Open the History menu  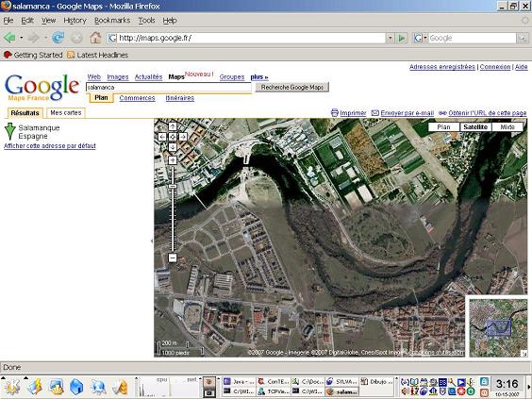pyautogui.click(x=75, y=21)
